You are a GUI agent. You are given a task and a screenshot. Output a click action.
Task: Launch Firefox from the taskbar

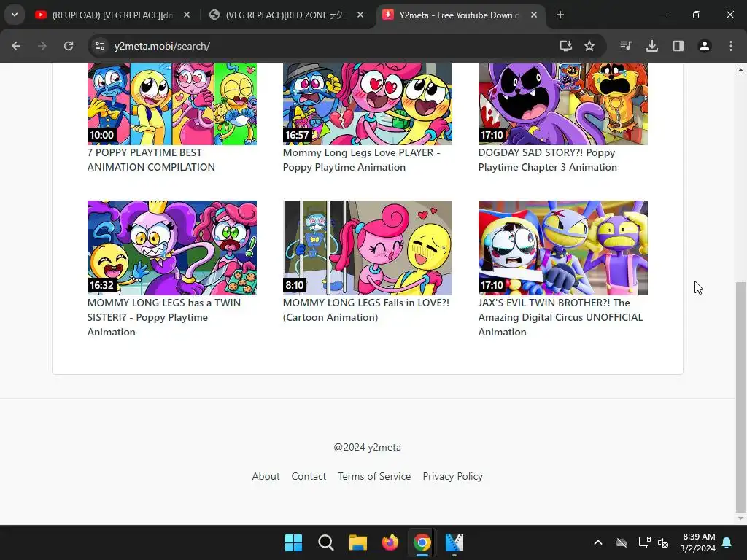click(390, 542)
